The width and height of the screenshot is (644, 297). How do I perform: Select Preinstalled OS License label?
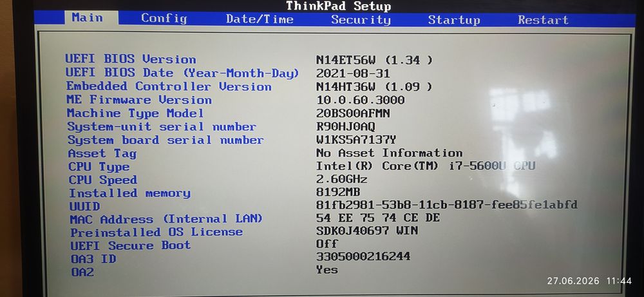pos(156,232)
